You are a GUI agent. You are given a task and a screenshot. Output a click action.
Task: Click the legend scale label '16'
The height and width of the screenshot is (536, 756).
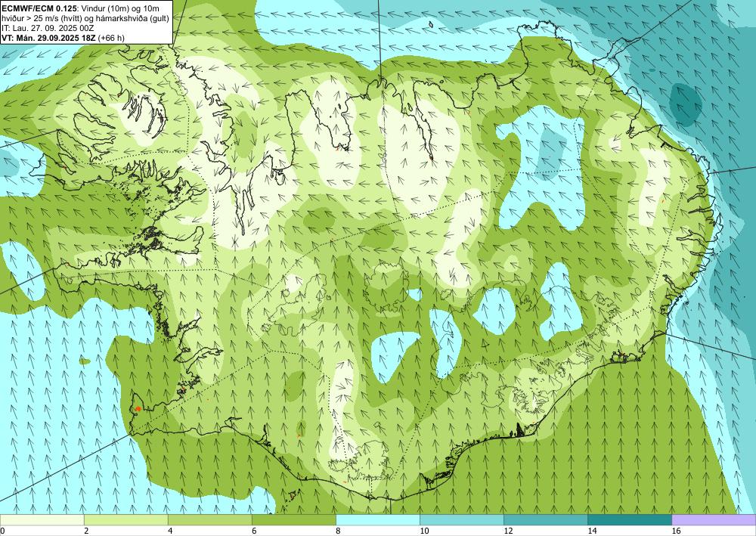tap(675, 531)
